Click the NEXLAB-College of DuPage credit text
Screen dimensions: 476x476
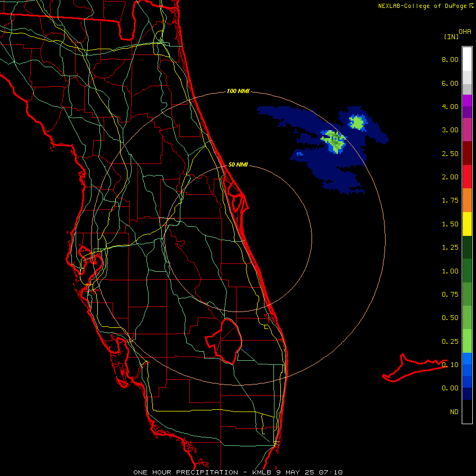[422, 6]
